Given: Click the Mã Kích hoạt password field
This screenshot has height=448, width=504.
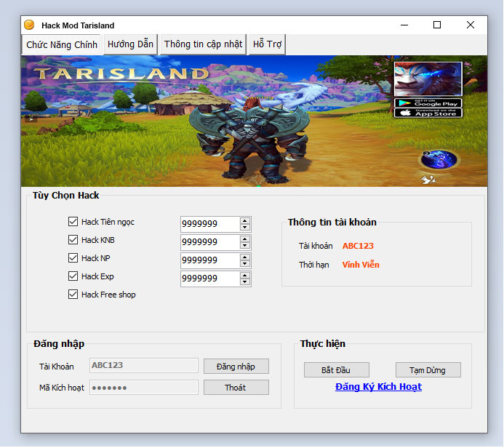Looking at the screenshot, I should (144, 387).
